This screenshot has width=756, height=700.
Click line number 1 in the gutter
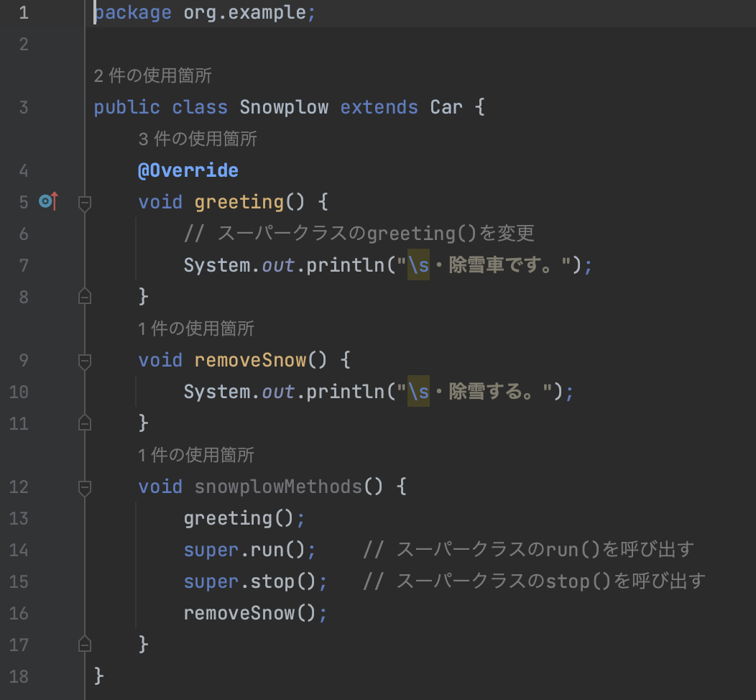(23, 13)
